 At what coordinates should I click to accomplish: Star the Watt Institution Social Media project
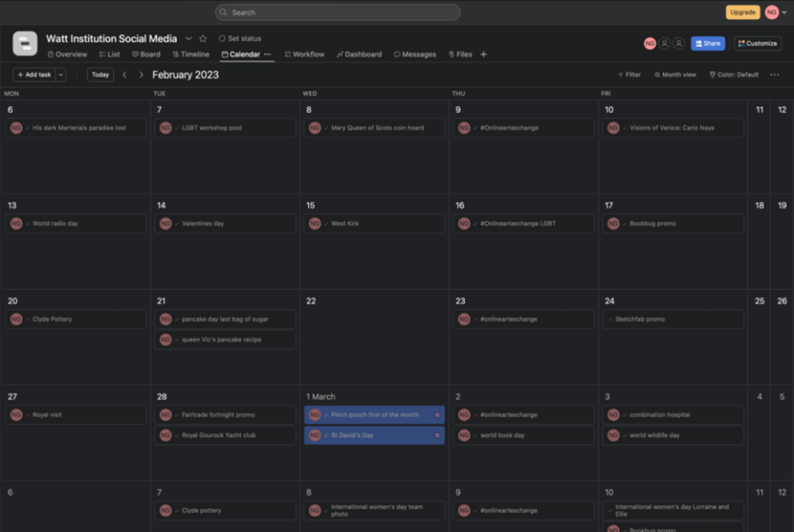click(203, 39)
